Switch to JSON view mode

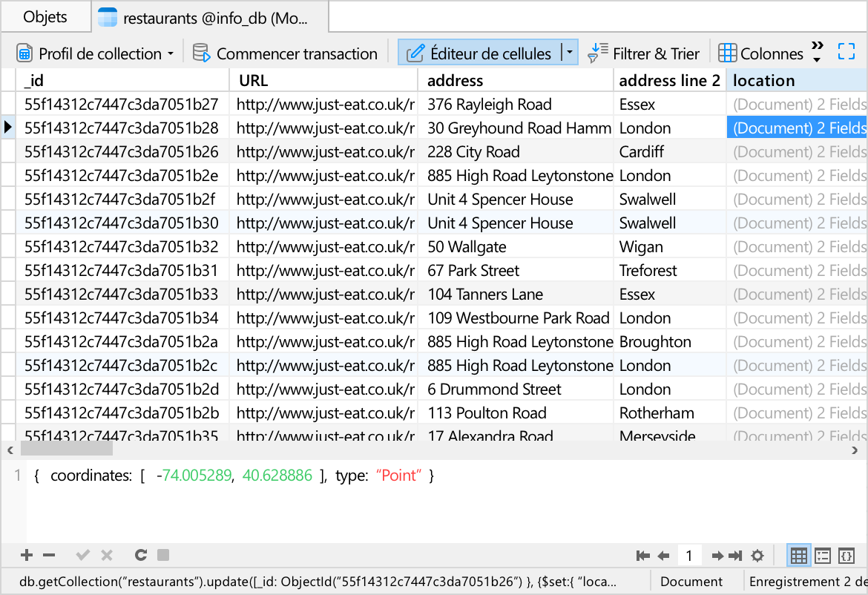tap(846, 556)
